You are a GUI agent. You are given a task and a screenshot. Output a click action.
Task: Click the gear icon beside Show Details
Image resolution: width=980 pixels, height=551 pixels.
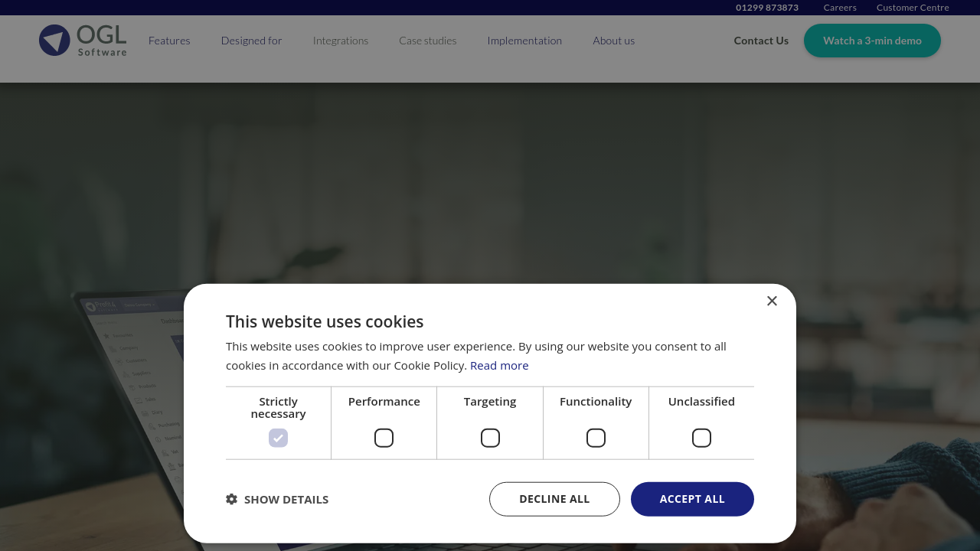pos(231,499)
